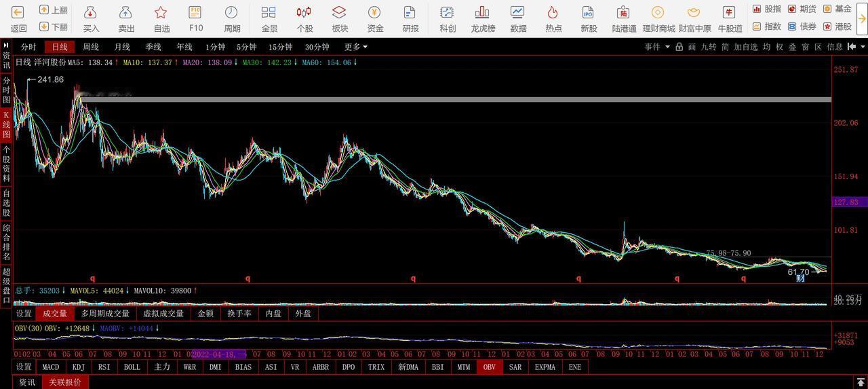Toggle 均 moving average lines
Screen dimensions: 868x389
[x=766, y=47]
